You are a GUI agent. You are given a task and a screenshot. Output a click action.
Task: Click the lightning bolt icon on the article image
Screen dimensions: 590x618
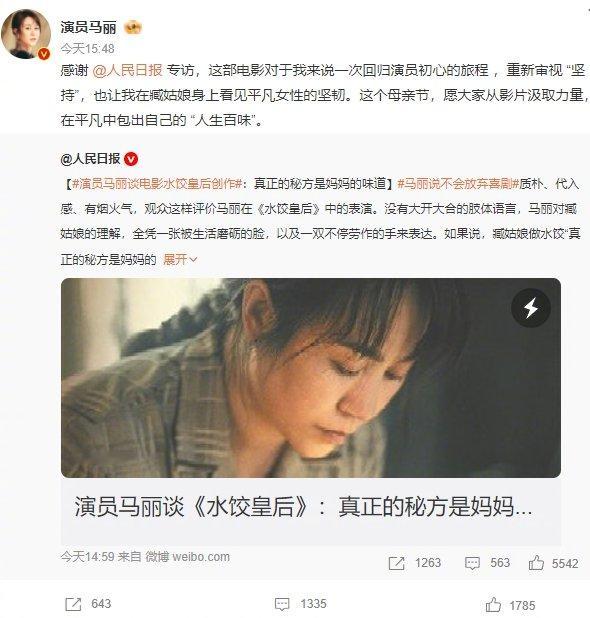click(530, 308)
